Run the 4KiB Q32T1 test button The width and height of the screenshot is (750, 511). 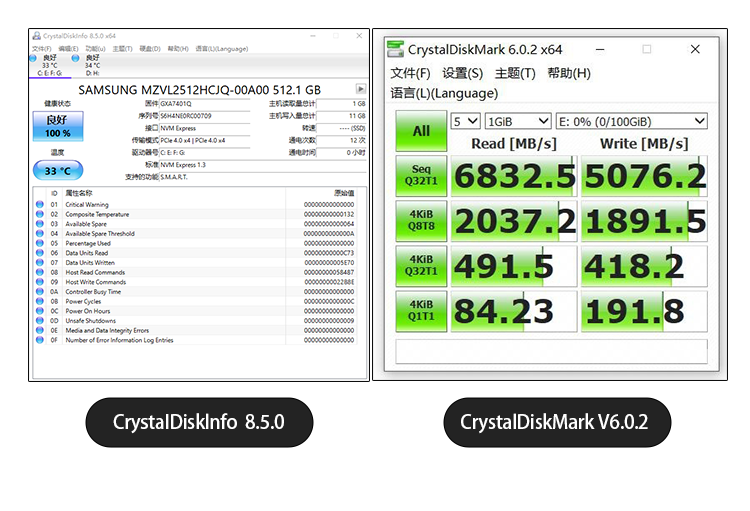(x=421, y=266)
